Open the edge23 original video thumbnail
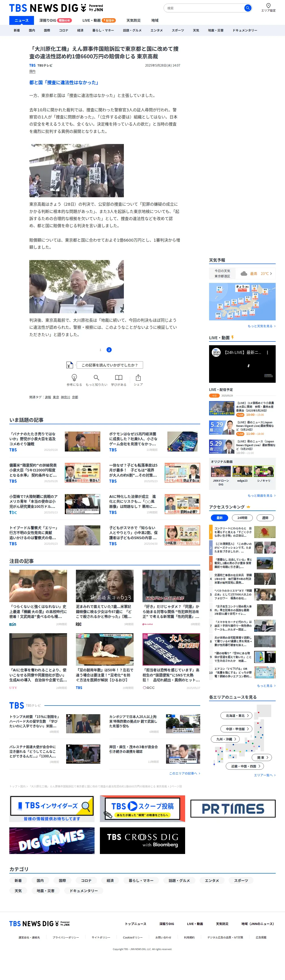Image resolution: width=285 pixels, height=980 pixels. 242,472
